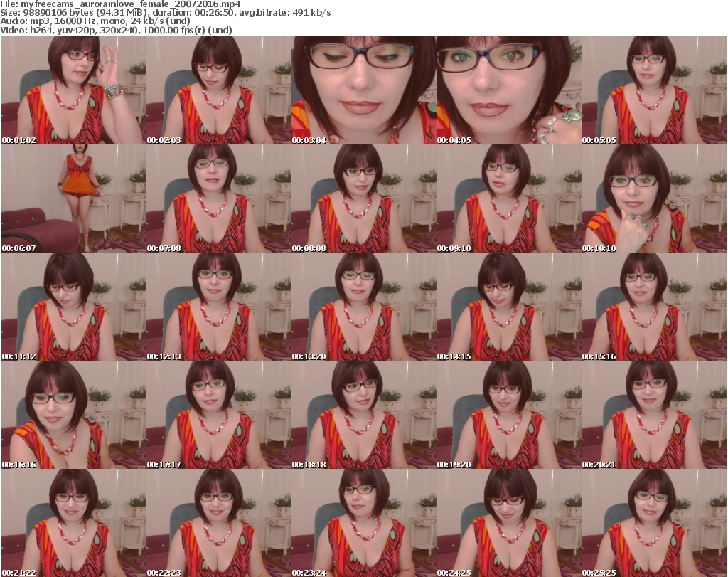Image resolution: width=728 pixels, height=577 pixels.
Task: Select the thumbnail at 00:01:02
Action: pyautogui.click(x=74, y=90)
